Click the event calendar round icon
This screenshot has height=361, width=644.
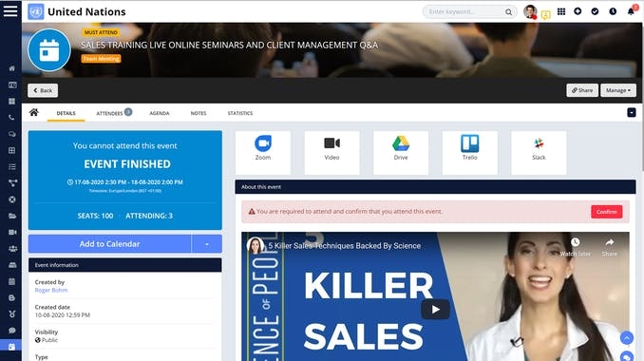(x=49, y=50)
